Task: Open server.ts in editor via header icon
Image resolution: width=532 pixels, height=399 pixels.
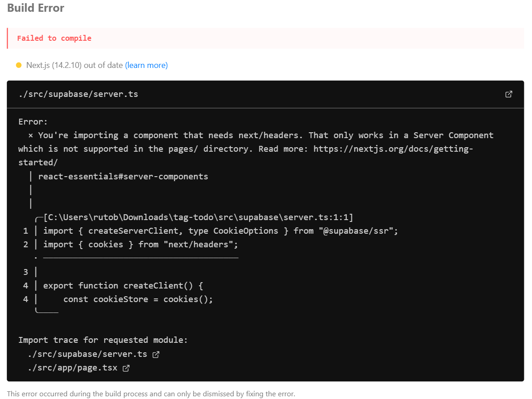Action: coord(508,94)
